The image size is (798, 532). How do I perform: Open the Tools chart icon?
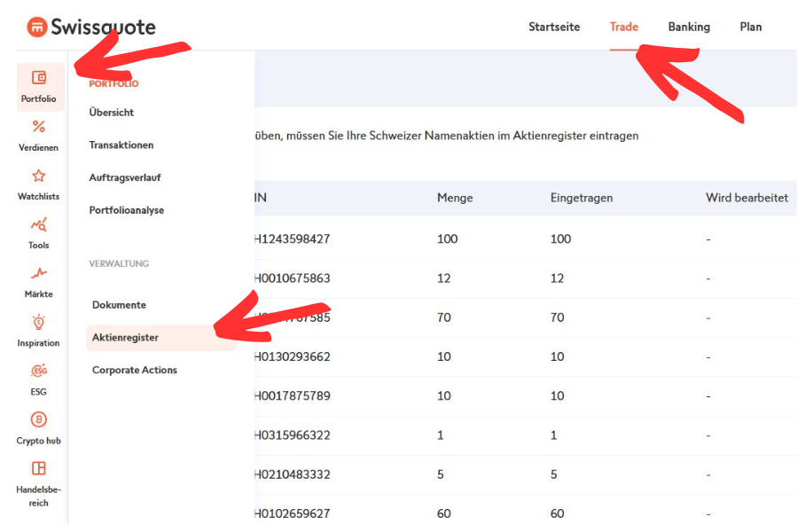[x=39, y=225]
